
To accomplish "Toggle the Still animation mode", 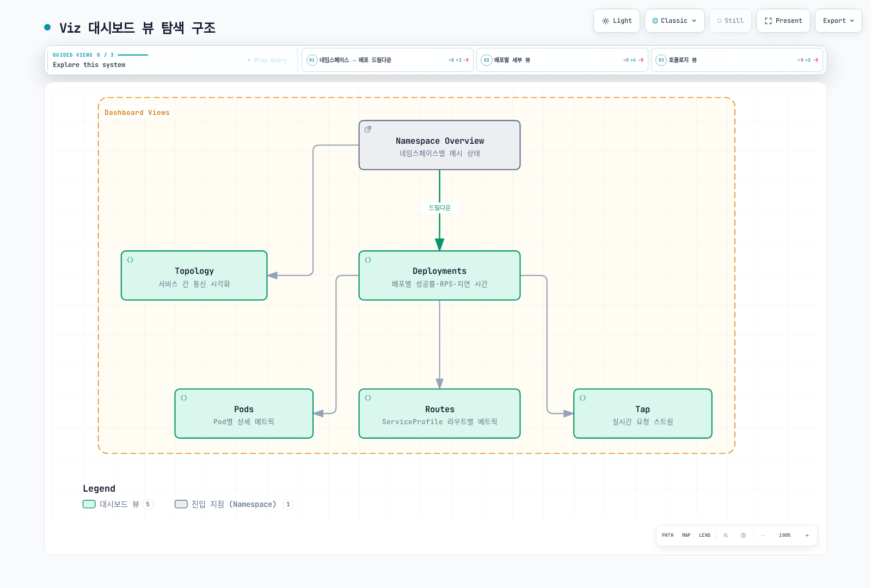I will click(731, 21).
